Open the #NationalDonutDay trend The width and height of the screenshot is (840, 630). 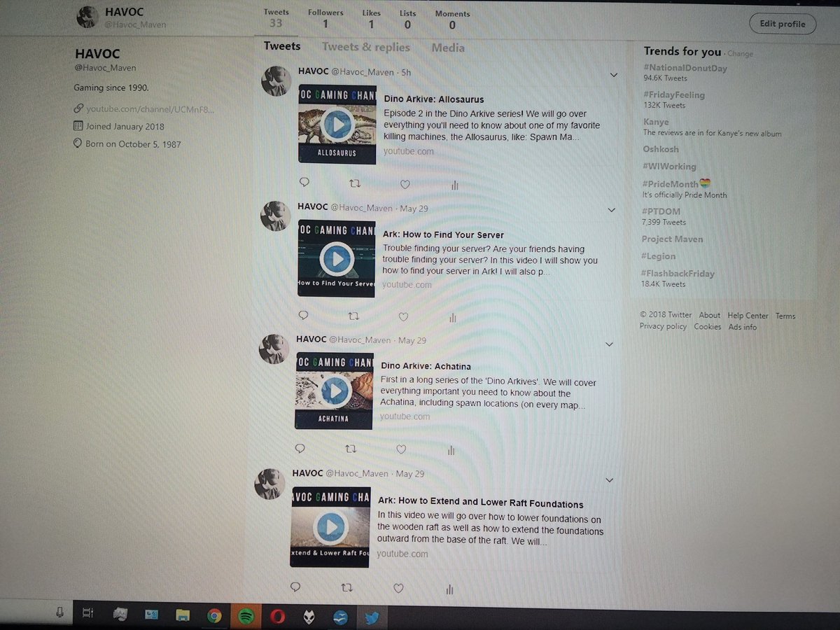tap(685, 68)
